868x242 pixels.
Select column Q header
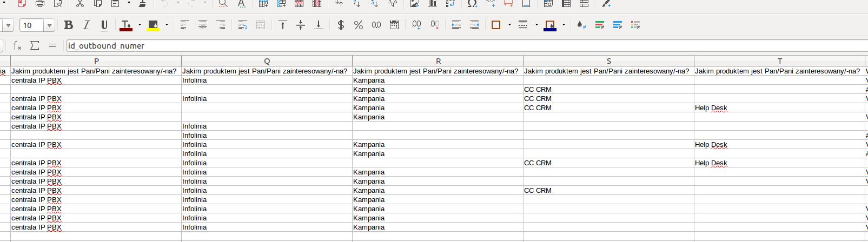tap(267, 61)
